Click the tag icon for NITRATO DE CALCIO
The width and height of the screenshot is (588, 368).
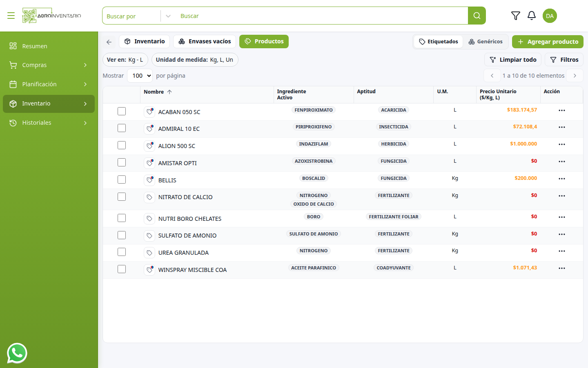[149, 197]
